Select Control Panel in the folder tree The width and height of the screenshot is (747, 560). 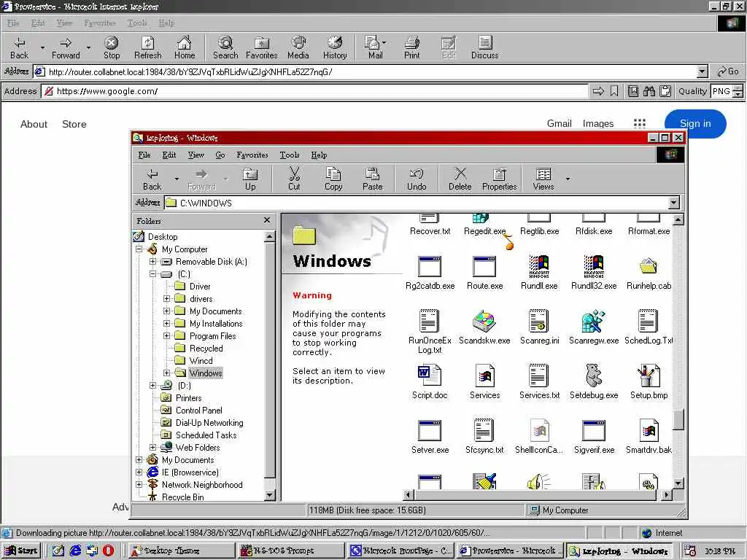(198, 410)
